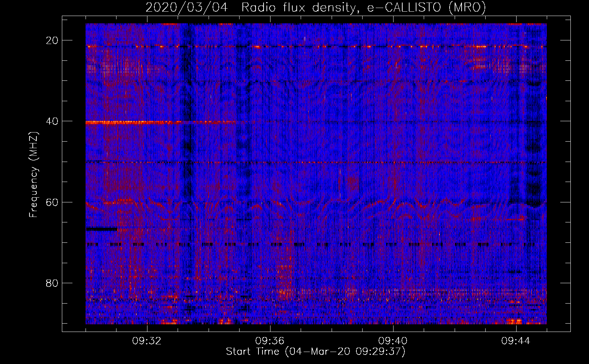
Task: Click the '80' frequency tick label
Action: coord(52,283)
